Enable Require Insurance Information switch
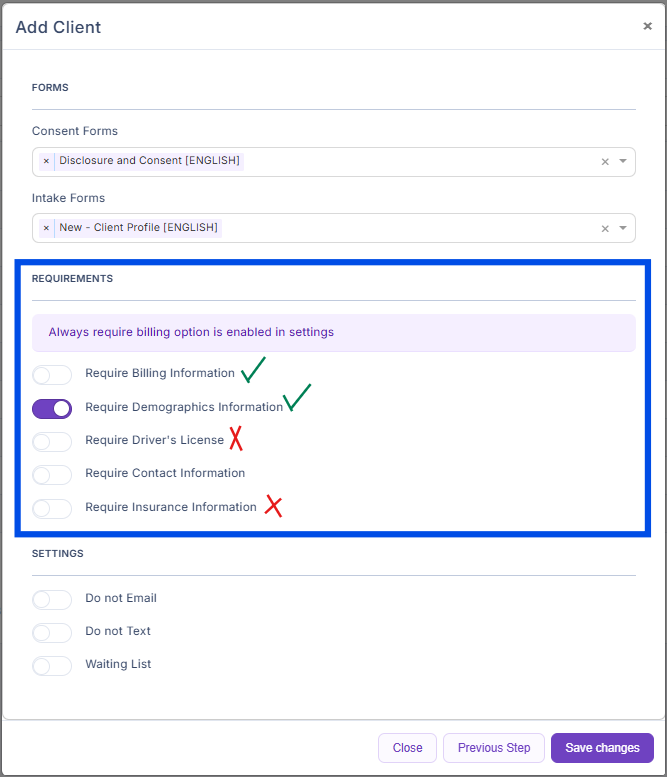The width and height of the screenshot is (667, 777). click(52, 508)
